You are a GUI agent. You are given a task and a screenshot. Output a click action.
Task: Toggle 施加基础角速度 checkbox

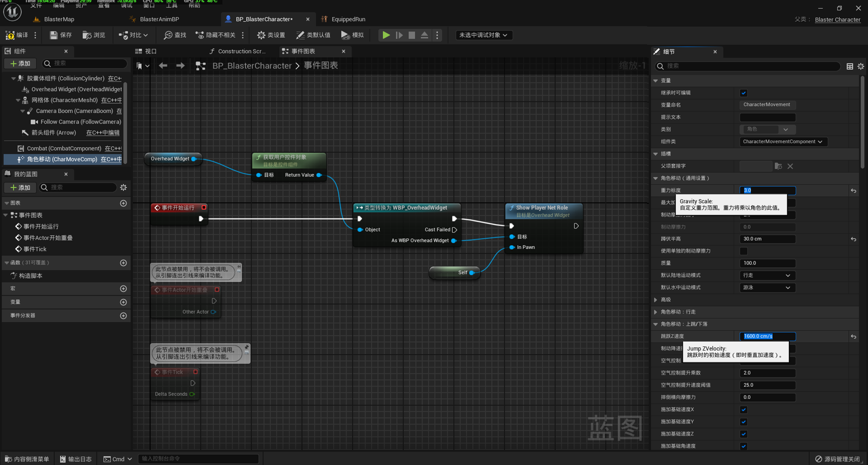[x=744, y=446]
